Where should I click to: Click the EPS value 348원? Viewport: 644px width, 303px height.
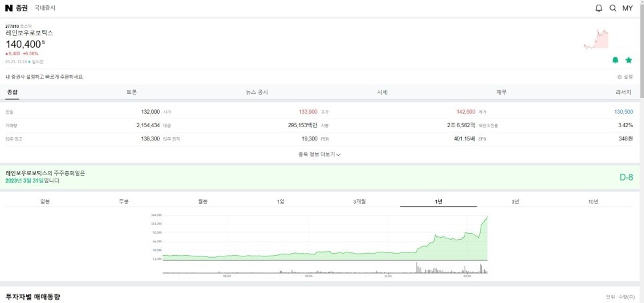click(626, 139)
